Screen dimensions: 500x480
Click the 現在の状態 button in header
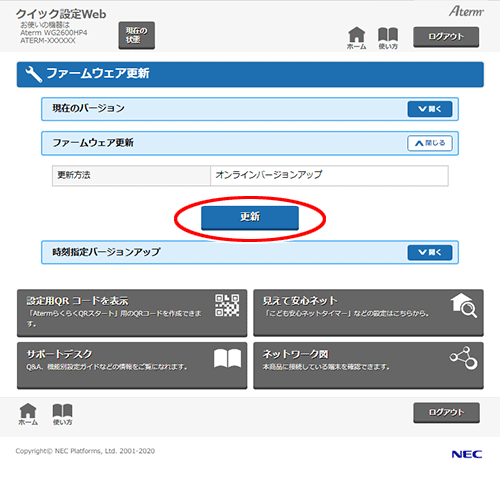coord(137,35)
